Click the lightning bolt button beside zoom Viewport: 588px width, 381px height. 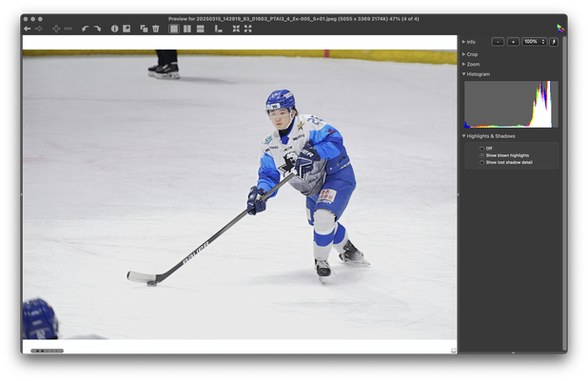click(x=554, y=42)
